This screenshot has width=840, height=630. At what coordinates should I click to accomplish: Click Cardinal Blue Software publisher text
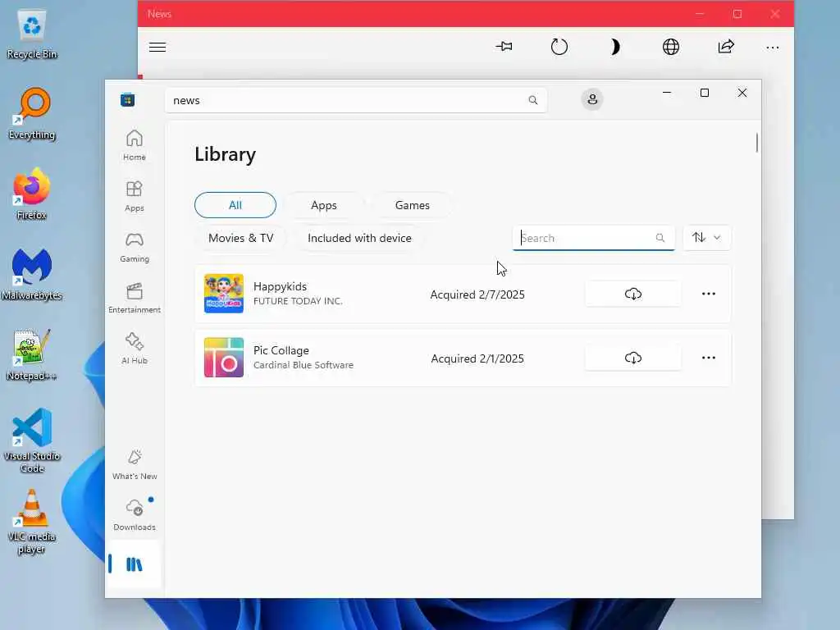click(304, 365)
